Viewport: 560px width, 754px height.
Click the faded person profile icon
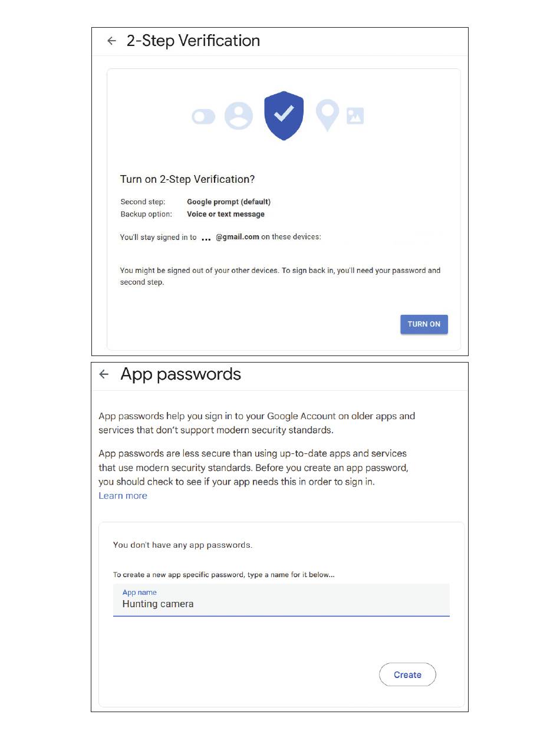tap(239, 116)
